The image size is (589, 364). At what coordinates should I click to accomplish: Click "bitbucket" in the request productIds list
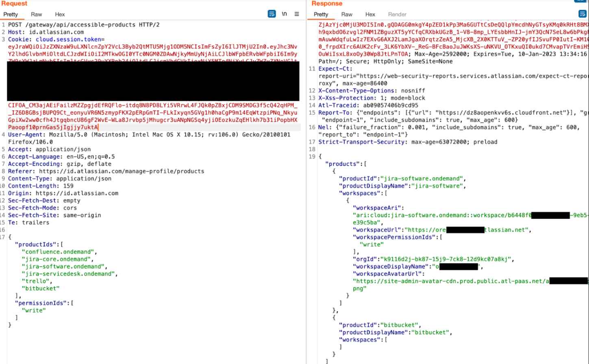point(41,288)
